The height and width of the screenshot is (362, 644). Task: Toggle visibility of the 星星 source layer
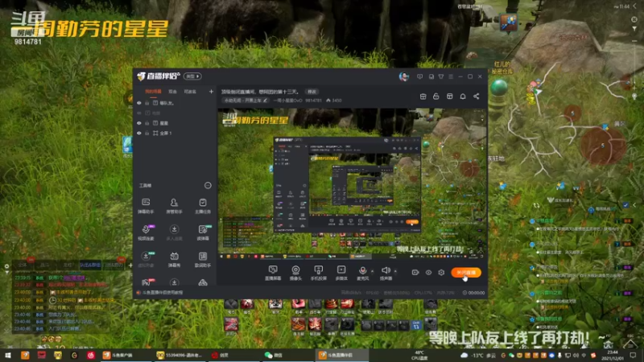point(138,123)
